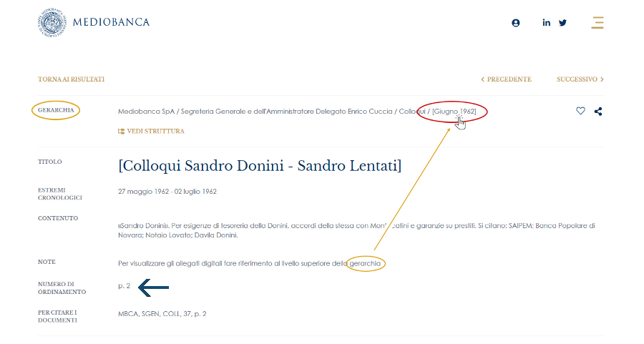The image size is (644, 344).
Task: Click the Gerarchia field label
Action: (56, 110)
